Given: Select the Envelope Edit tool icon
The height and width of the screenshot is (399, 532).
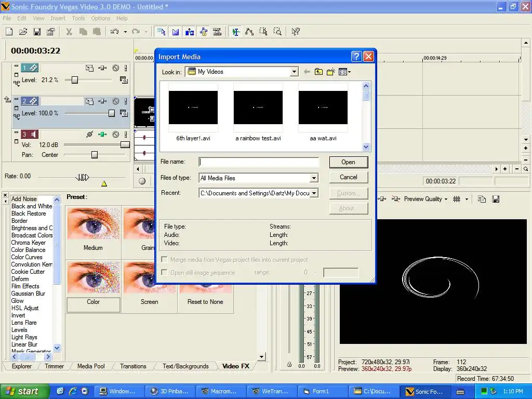Looking at the screenshot, I should click(x=249, y=32).
